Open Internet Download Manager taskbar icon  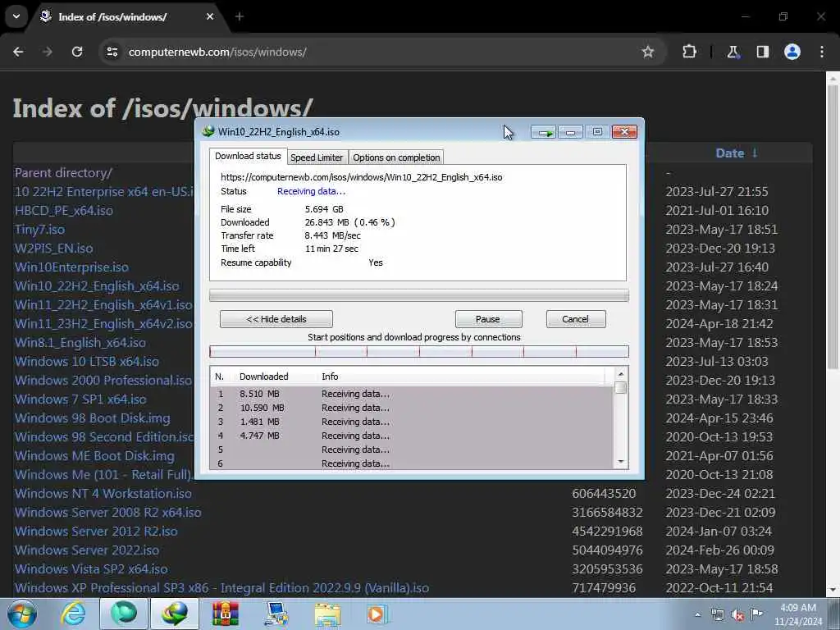point(175,614)
